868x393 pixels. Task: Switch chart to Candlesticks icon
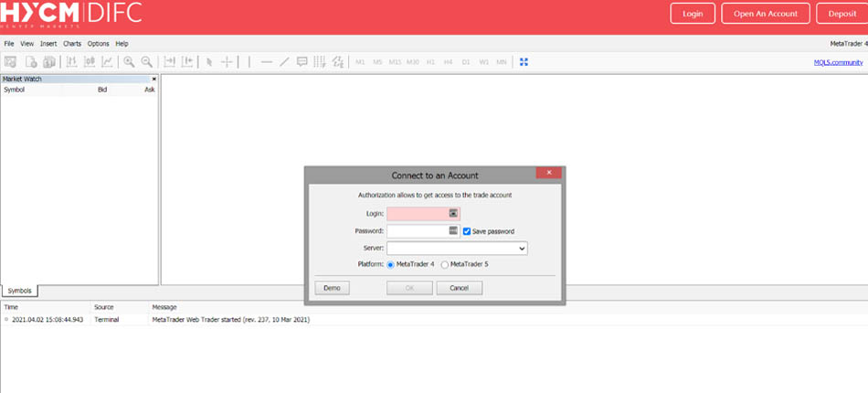[90, 62]
